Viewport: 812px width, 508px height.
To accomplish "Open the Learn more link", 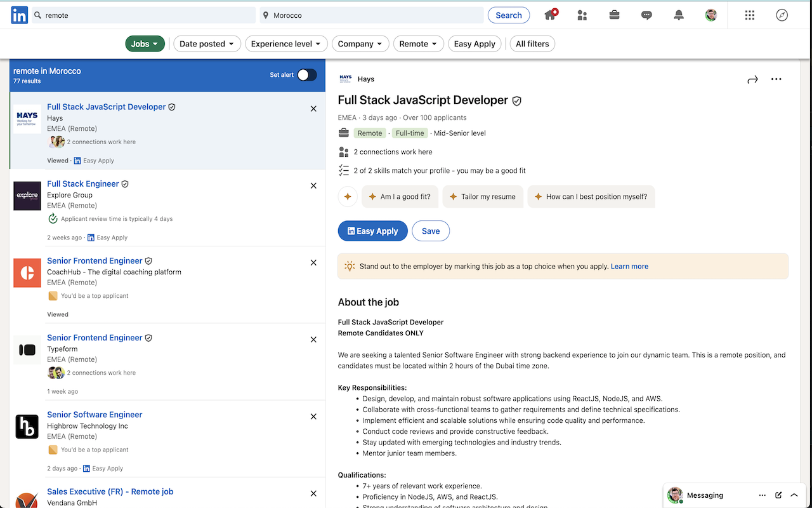I will coord(629,267).
